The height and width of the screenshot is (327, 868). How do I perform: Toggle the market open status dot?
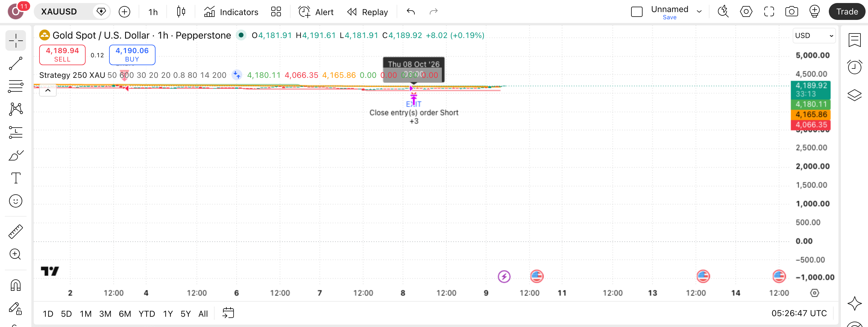pyautogui.click(x=241, y=35)
